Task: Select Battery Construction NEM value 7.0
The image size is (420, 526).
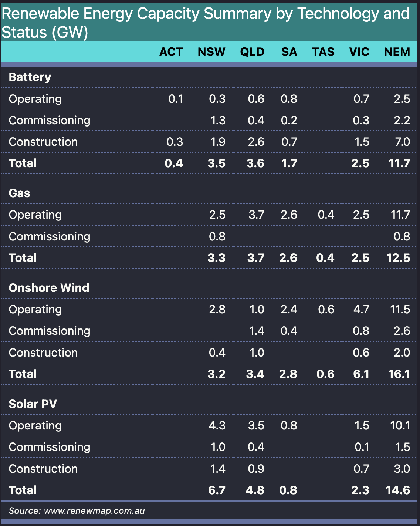Action: [402, 142]
